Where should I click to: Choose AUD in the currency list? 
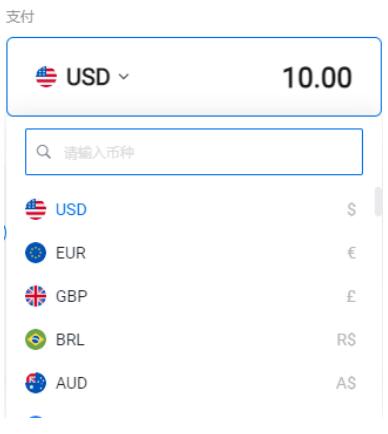(x=191, y=383)
